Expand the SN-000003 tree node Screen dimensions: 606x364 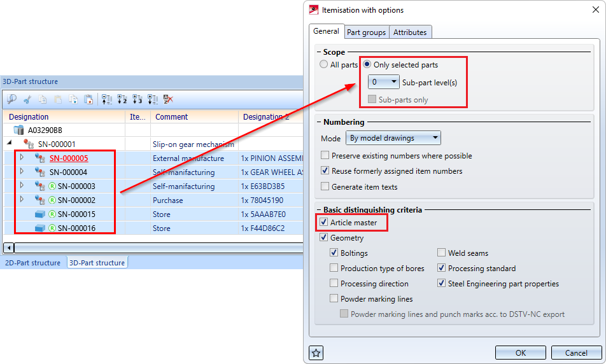22,185
